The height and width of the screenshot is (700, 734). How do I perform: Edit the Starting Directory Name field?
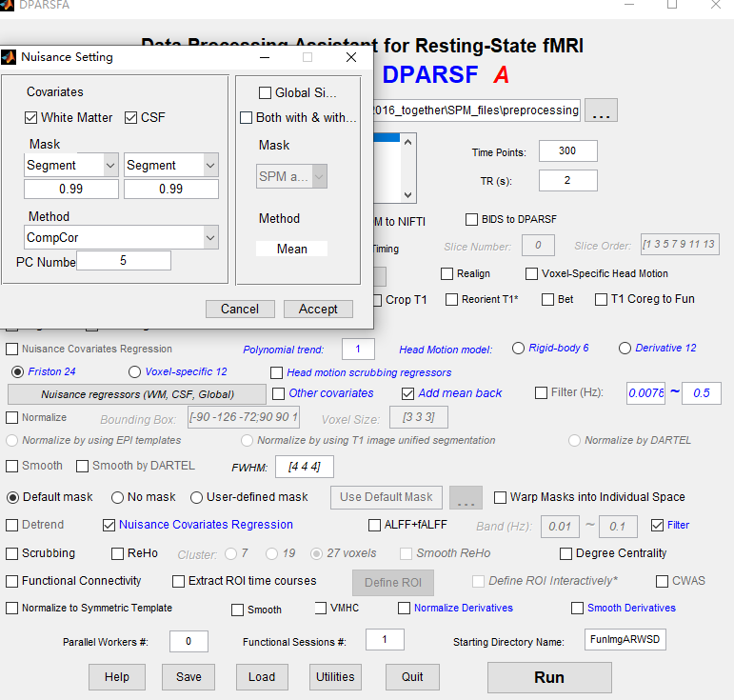pos(625,640)
